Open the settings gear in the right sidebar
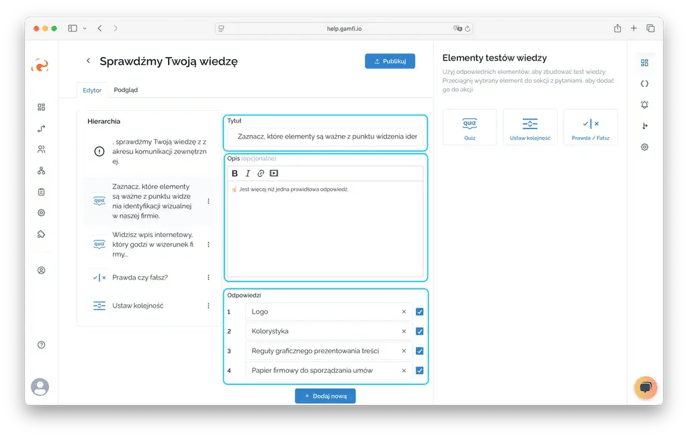The width and height of the screenshot is (688, 438). (644, 147)
